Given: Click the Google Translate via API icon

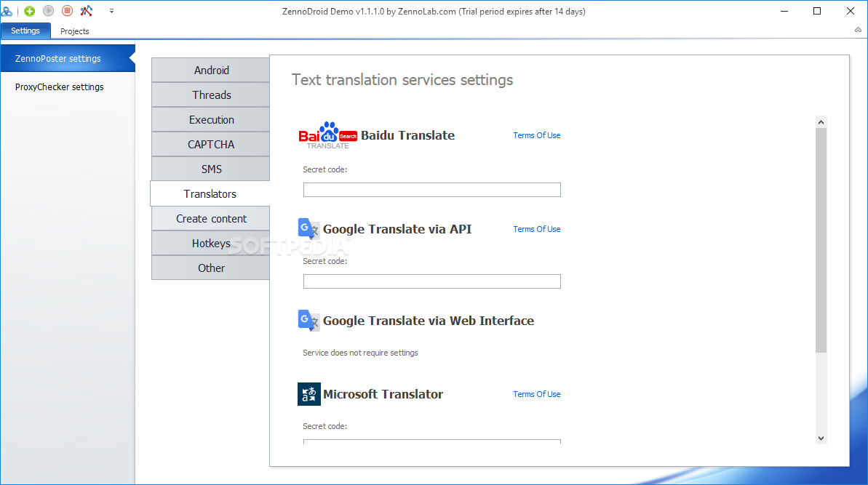Looking at the screenshot, I should 308,228.
